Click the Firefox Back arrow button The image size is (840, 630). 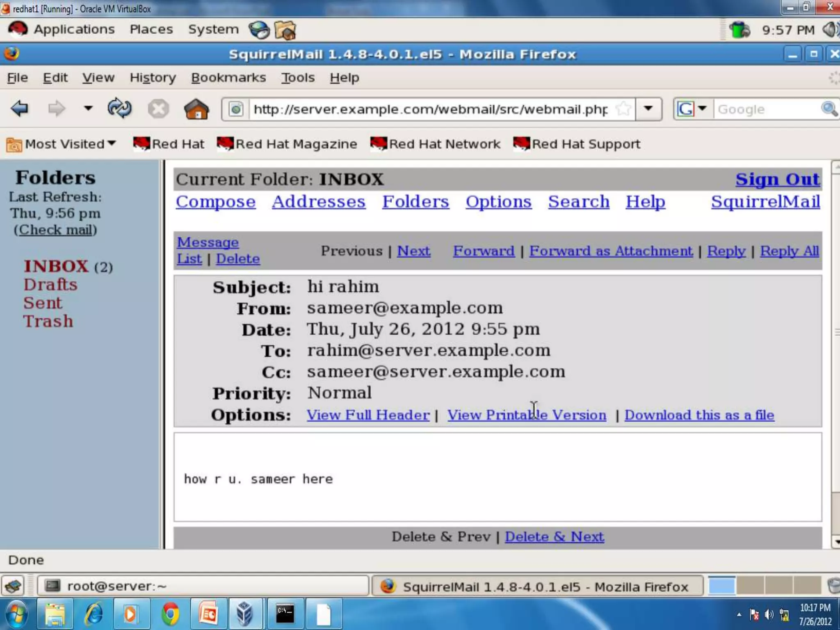20,109
